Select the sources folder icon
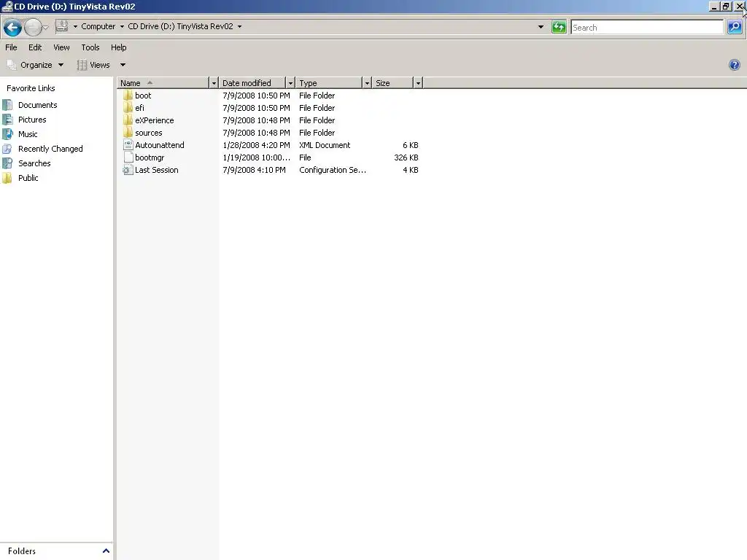Viewport: 747px width, 560px height. coord(128,133)
